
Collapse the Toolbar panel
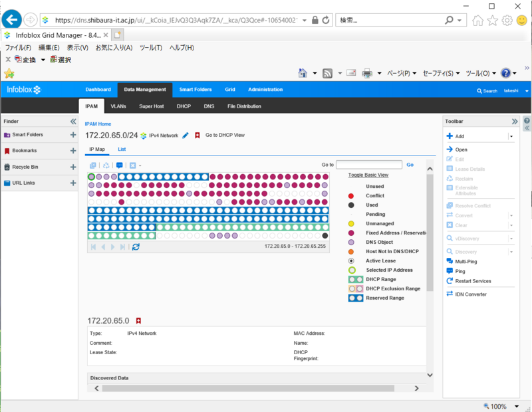tap(515, 122)
